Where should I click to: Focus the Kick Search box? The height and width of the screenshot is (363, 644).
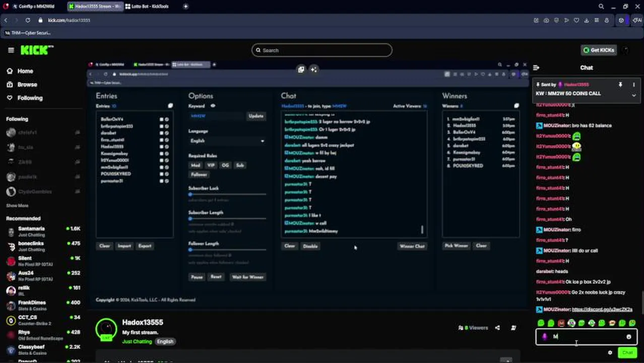[x=322, y=50]
